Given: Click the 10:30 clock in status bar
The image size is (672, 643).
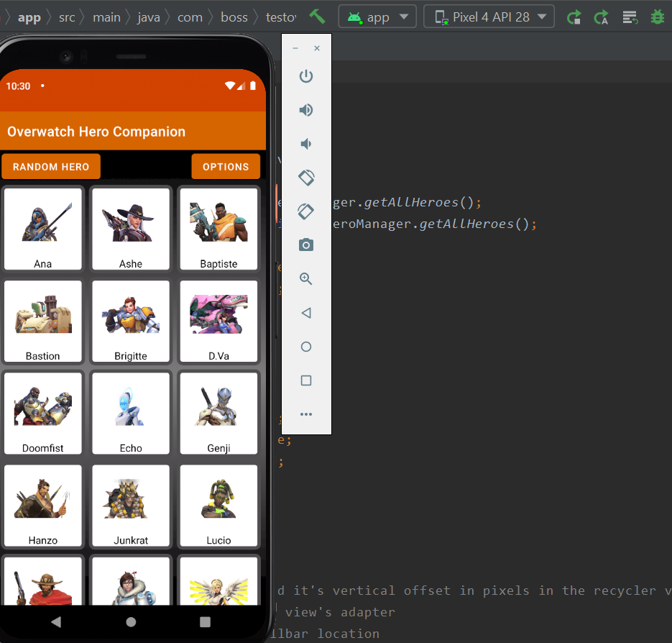Looking at the screenshot, I should pyautogui.click(x=18, y=86).
